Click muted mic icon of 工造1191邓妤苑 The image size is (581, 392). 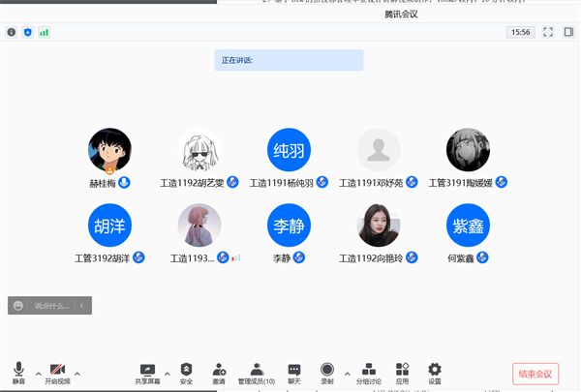pyautogui.click(x=412, y=182)
